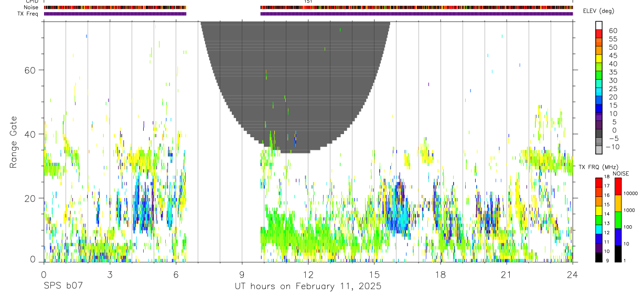Click the 'TX Freq' row label at top left
The height and width of the screenshot is (297, 644).
pyautogui.click(x=28, y=13)
